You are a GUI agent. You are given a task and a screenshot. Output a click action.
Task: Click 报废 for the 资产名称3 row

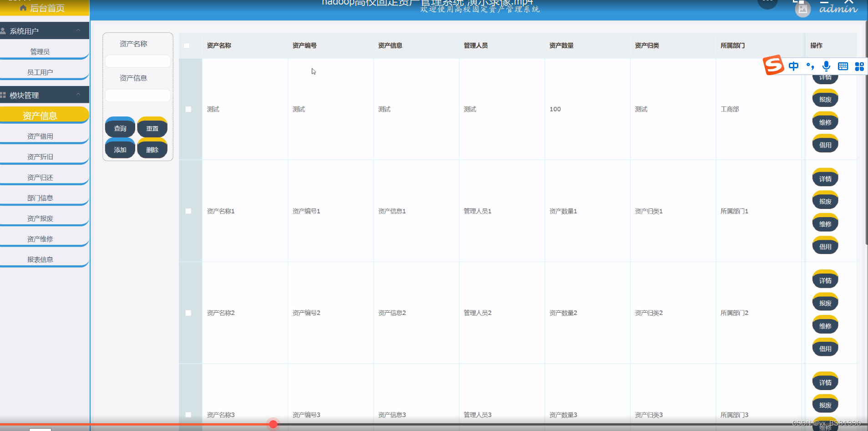click(x=825, y=405)
